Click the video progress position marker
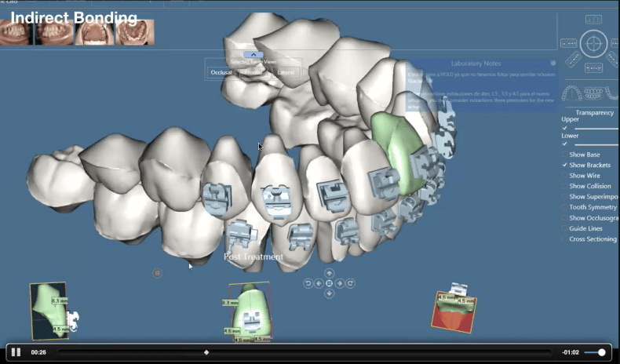 point(206,352)
